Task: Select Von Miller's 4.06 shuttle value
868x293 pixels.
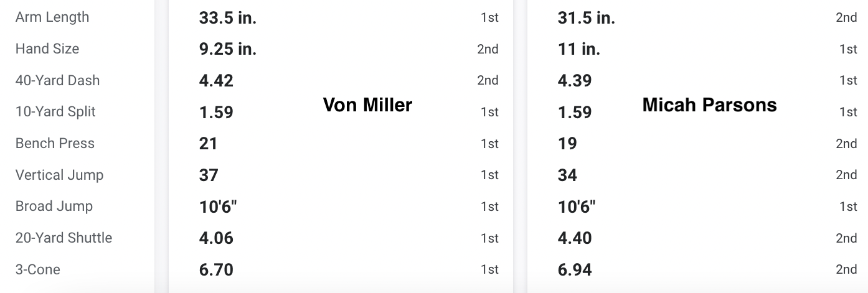Action: 216,238
